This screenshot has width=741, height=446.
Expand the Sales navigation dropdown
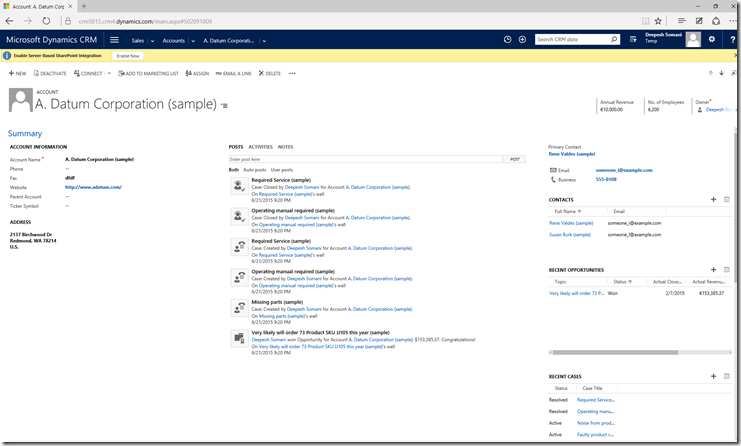pos(152,41)
